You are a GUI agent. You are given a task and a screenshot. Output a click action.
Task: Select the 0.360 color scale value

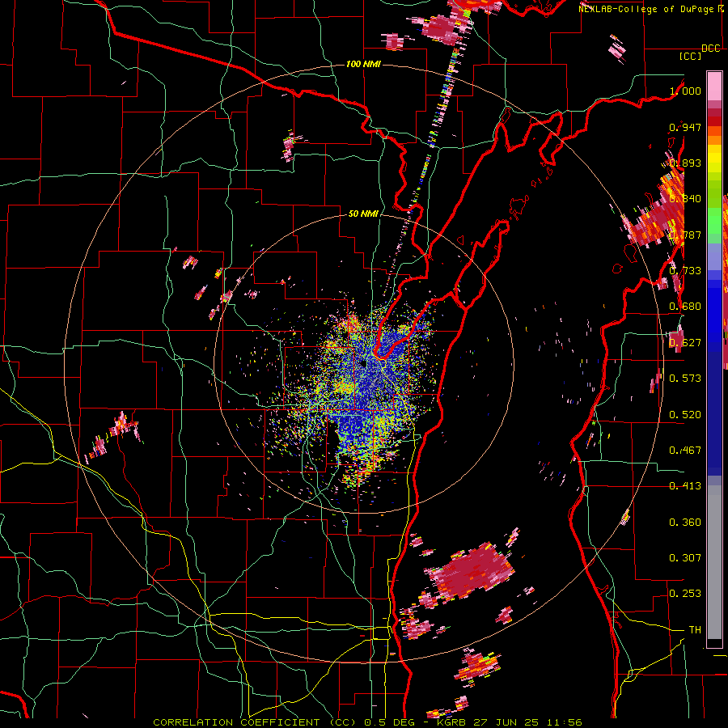click(685, 523)
